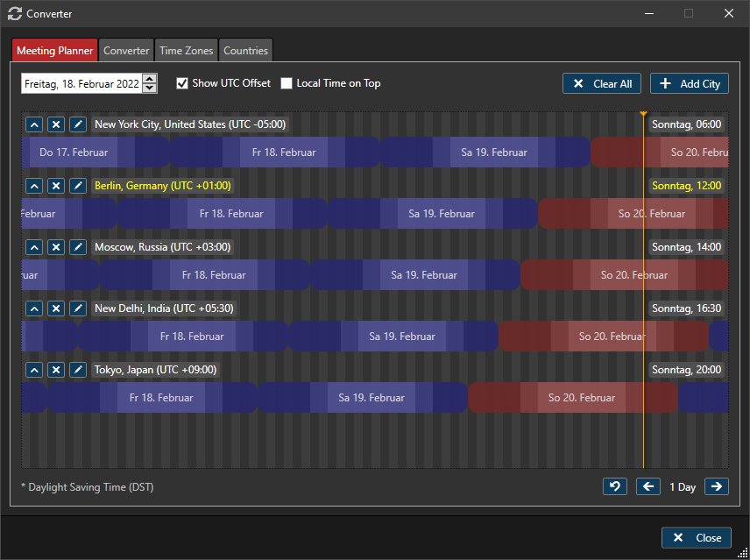The height and width of the screenshot is (560, 750).
Task: Decrement date using the spinner down arrow
Action: 150,88
